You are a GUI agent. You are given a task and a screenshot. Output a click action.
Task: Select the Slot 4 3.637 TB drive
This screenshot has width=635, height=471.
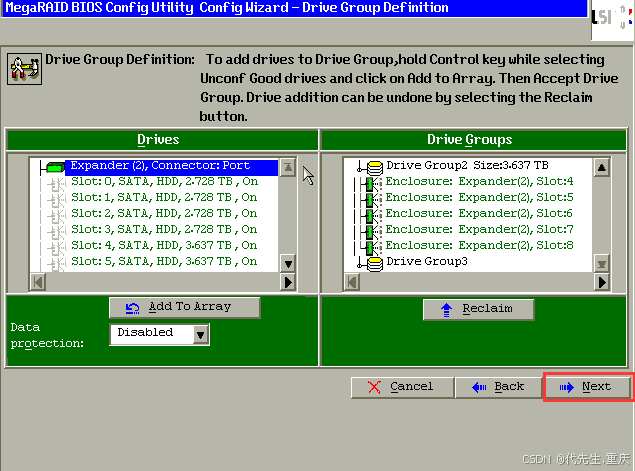click(x=164, y=245)
